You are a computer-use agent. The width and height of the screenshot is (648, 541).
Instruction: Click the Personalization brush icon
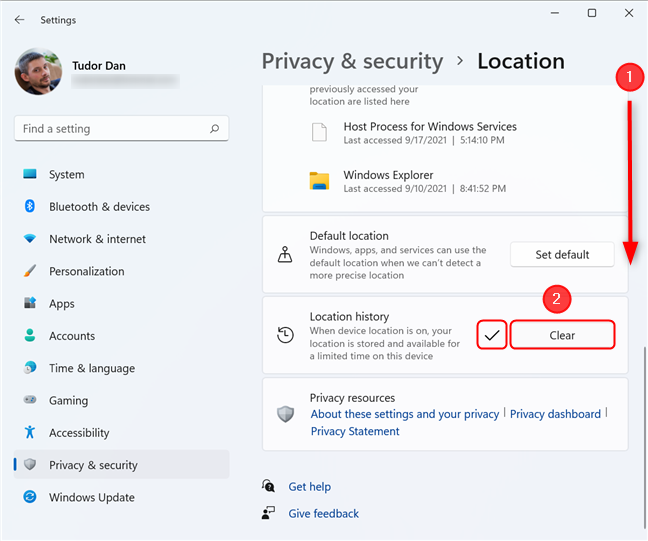30,271
